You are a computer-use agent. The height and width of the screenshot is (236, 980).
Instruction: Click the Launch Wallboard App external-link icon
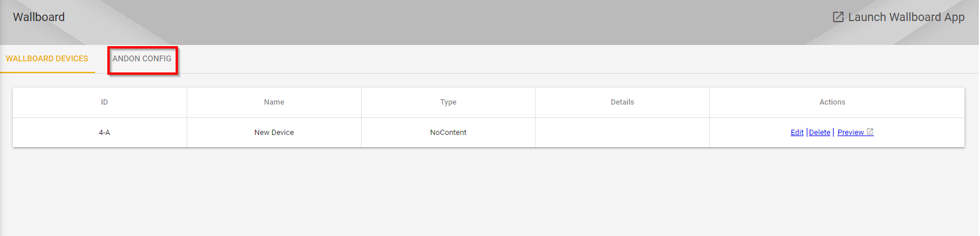point(838,17)
